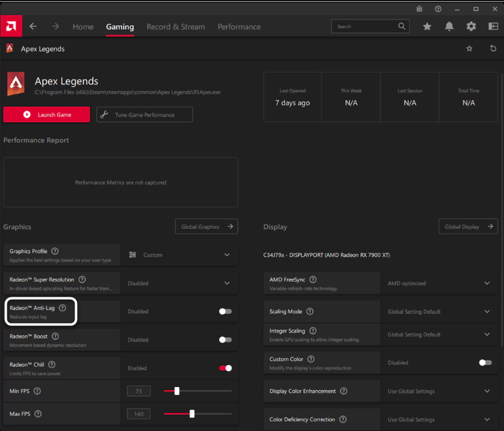The image size is (504, 431).
Task: Show help for Display Color Enhancement
Action: tap(343, 391)
